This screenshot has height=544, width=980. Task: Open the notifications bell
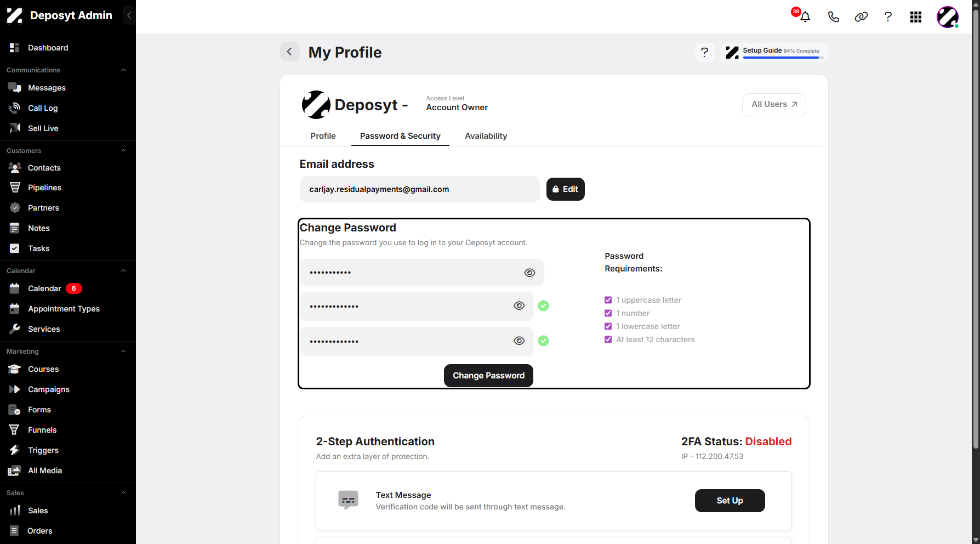[805, 17]
